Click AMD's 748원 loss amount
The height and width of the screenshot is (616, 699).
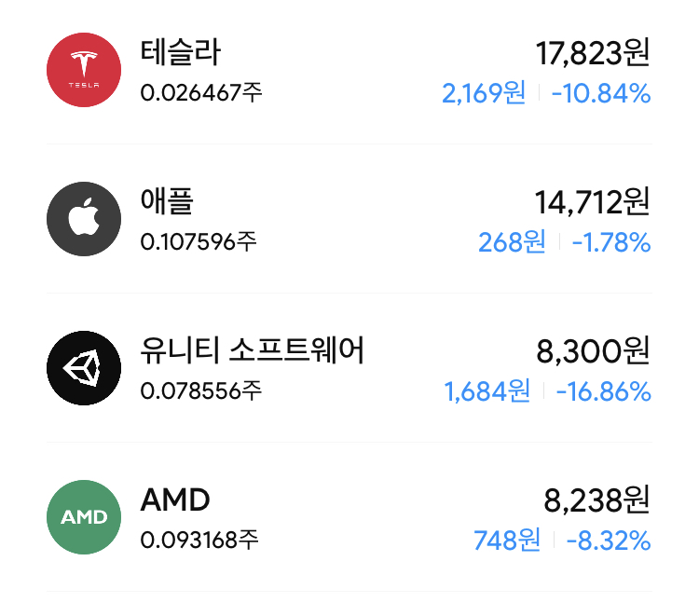pyautogui.click(x=507, y=540)
